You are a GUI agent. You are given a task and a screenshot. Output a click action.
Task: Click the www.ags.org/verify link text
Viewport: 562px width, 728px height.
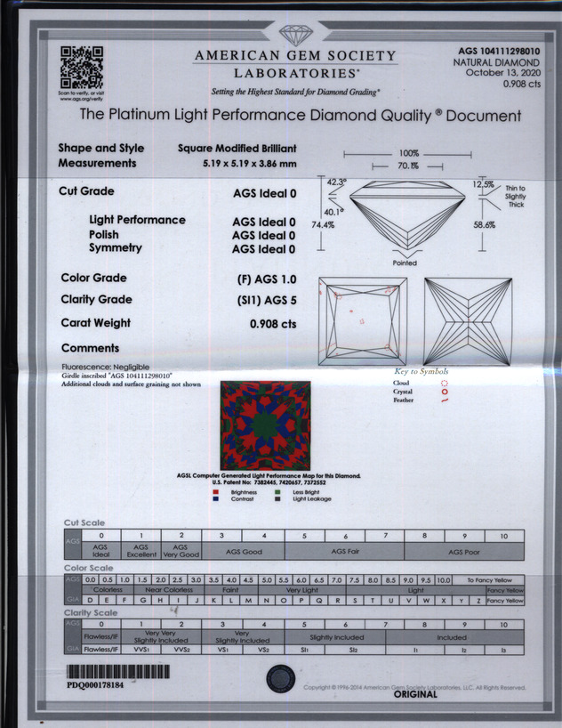coord(81,99)
